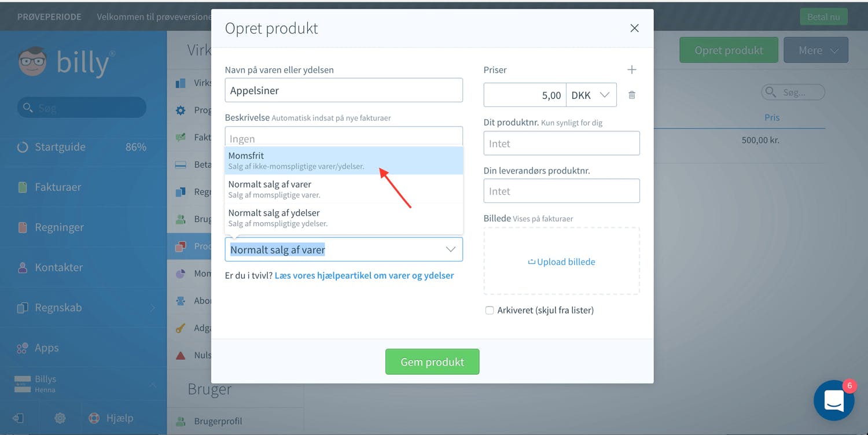Click the logout icon in sidebar
The width and height of the screenshot is (868, 435).
coord(19,418)
